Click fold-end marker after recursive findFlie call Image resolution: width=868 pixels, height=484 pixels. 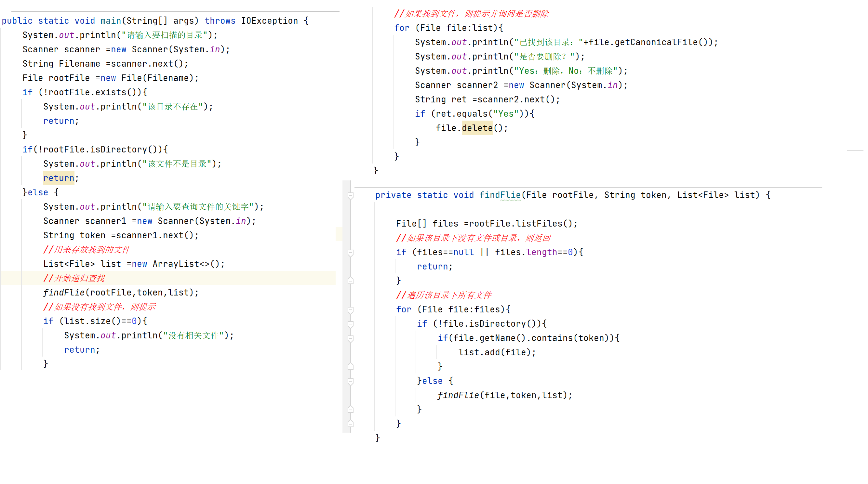coord(351,409)
